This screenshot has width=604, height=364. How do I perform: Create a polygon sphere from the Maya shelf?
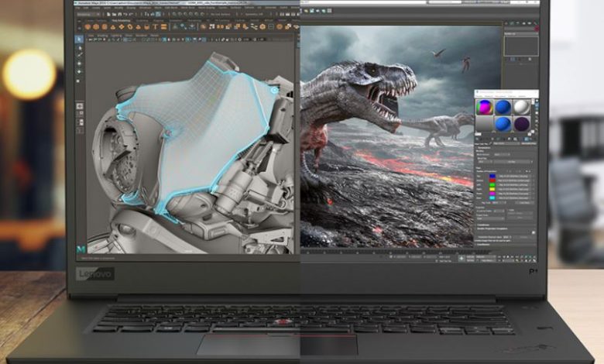pos(88,27)
